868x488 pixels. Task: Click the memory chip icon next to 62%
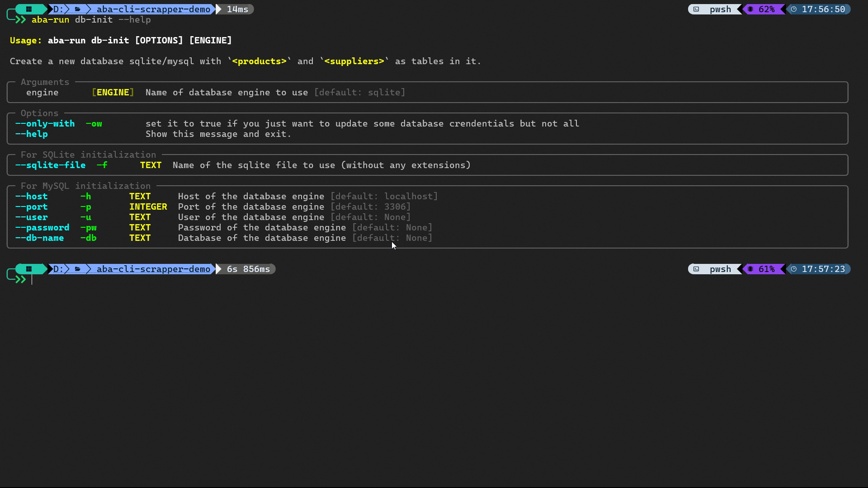click(750, 9)
